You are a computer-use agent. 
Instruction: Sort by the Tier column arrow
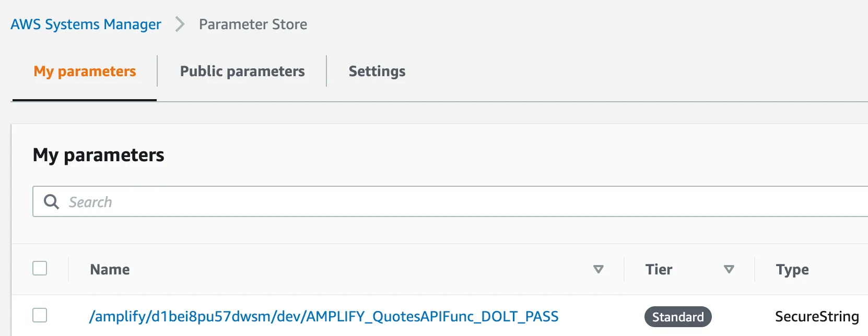click(729, 269)
